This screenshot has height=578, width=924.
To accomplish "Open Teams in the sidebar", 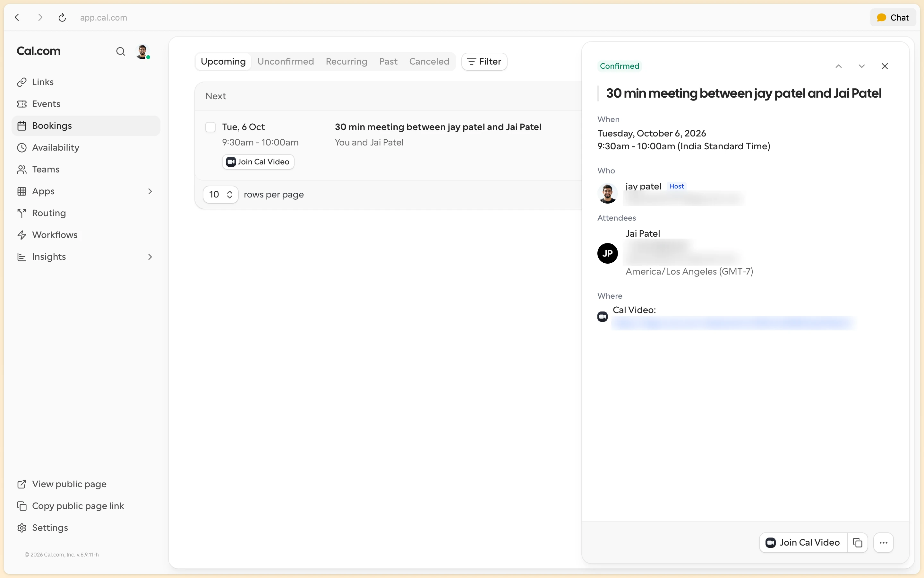I will point(86,169).
